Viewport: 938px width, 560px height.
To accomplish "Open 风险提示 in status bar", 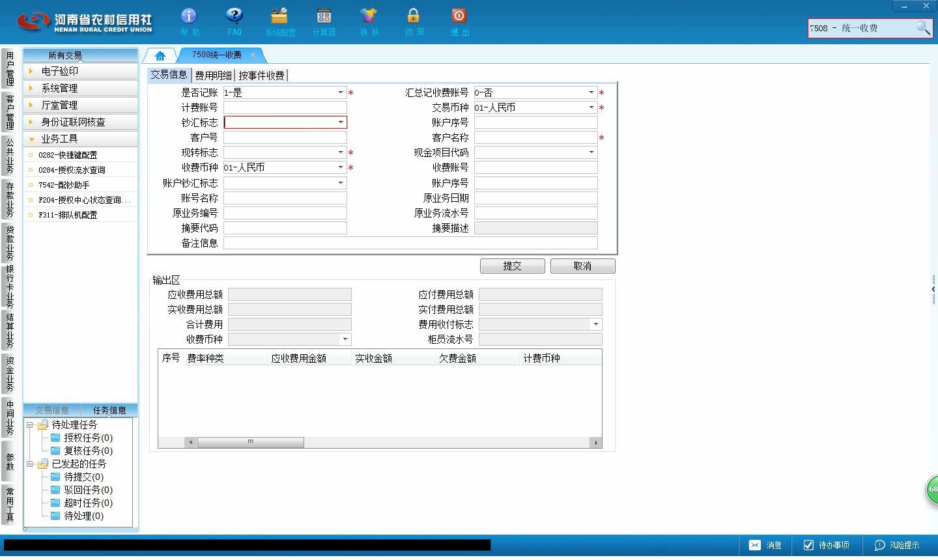I will click(x=897, y=545).
